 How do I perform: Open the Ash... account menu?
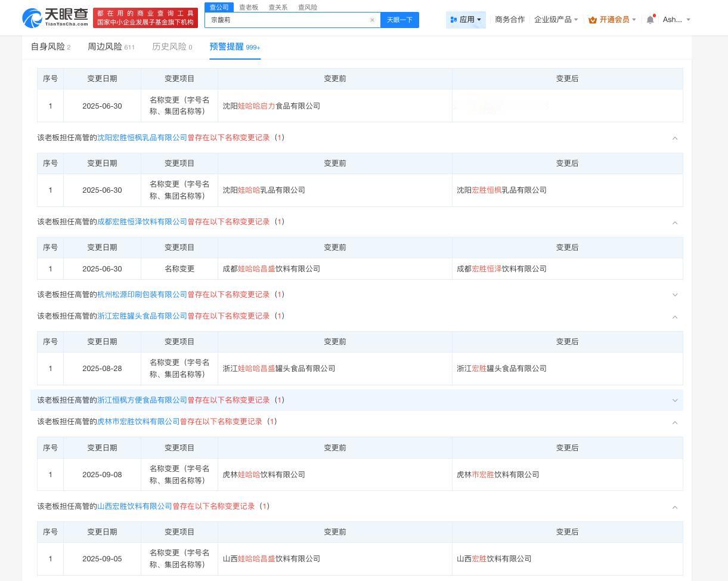click(x=676, y=20)
